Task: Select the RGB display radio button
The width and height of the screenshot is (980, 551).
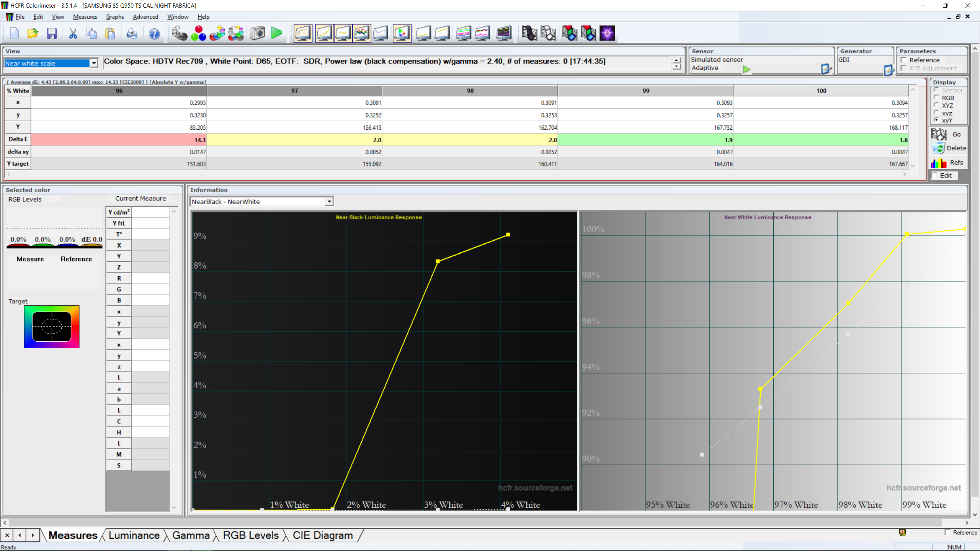Action: coord(936,98)
